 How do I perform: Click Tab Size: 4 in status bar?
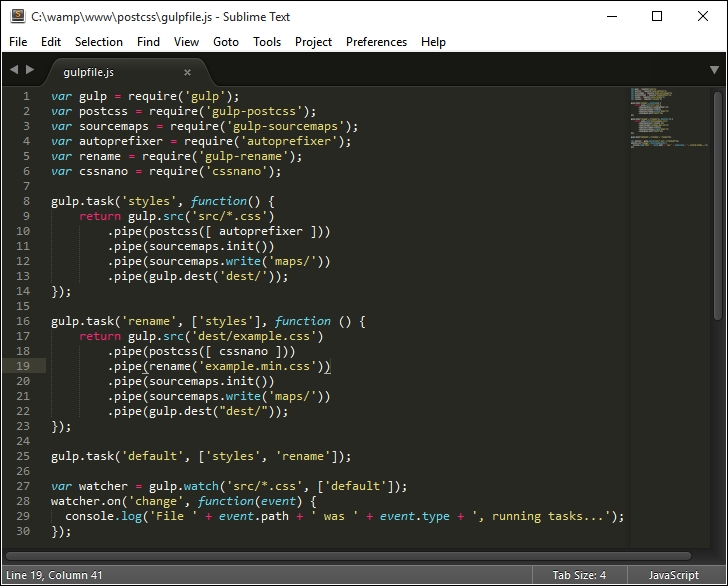[x=579, y=575]
